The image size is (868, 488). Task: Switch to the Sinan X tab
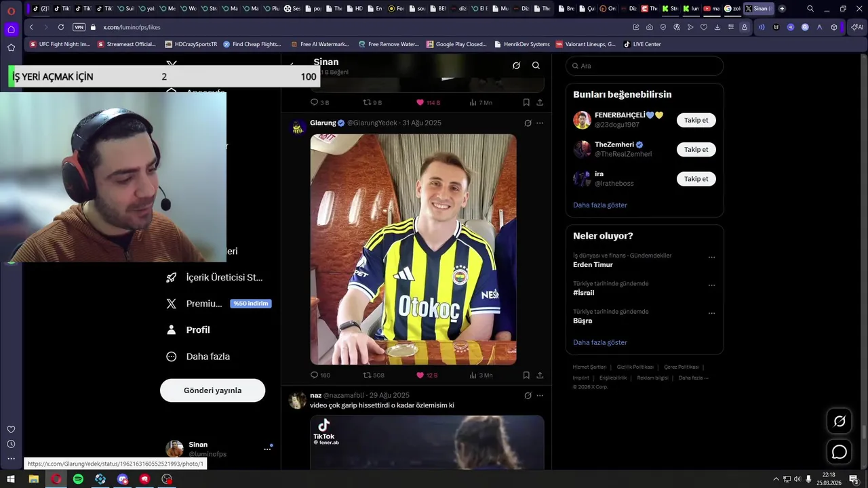click(x=757, y=9)
